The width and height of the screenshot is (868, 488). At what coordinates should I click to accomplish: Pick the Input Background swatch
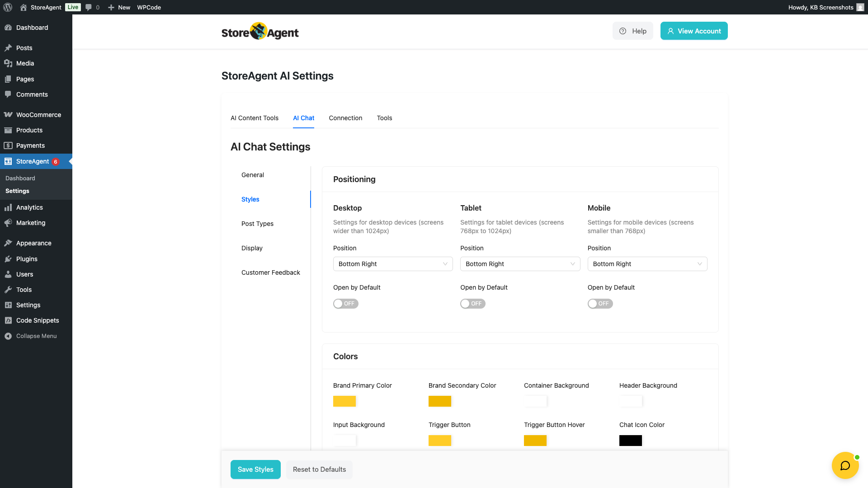344,441
